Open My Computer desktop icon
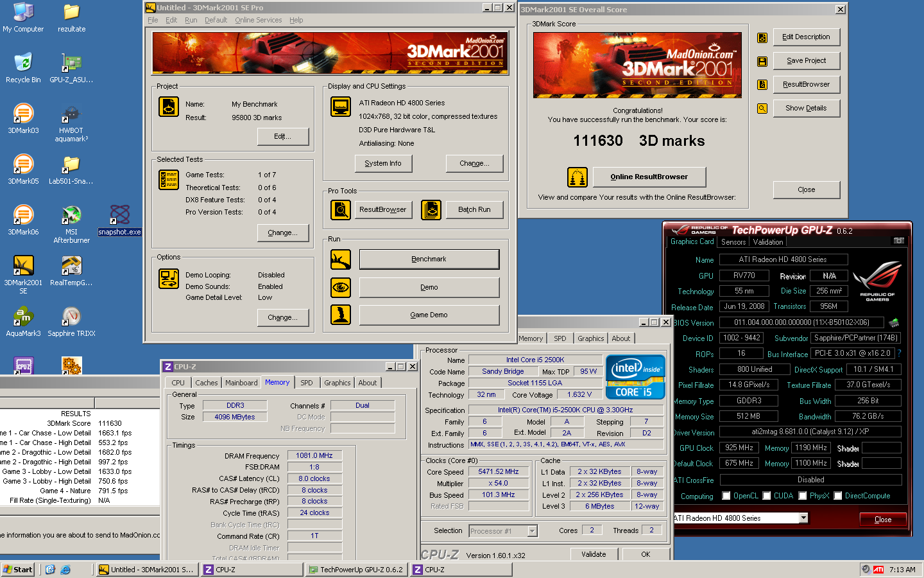924x578 pixels. coord(23,17)
